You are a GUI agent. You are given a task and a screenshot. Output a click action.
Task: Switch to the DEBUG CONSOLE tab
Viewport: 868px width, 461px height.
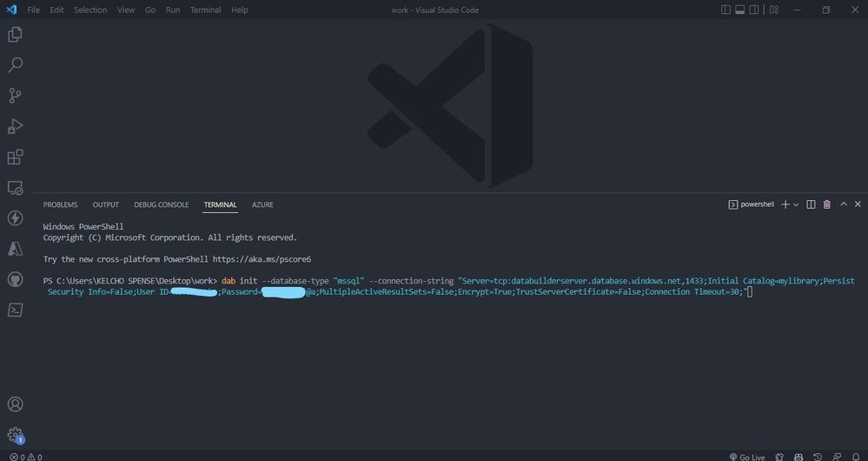tap(161, 204)
